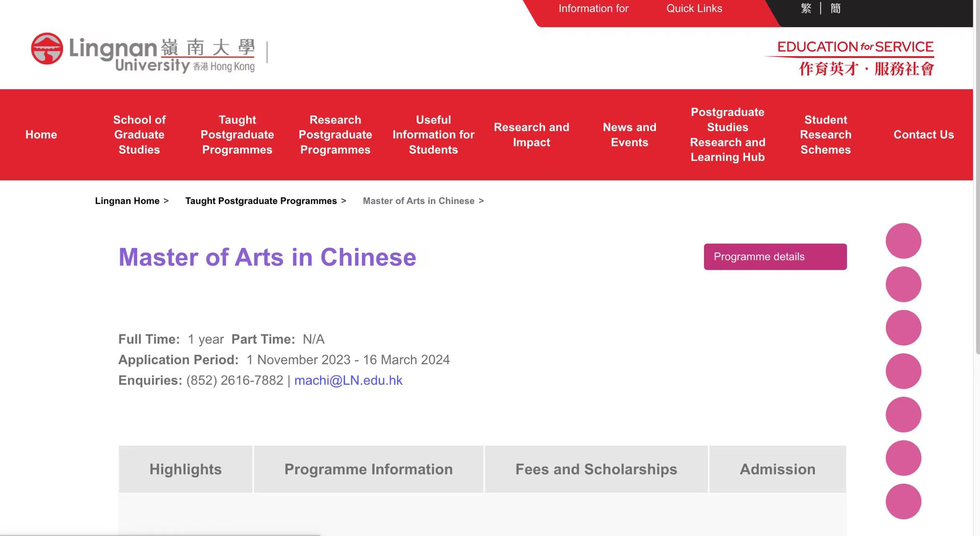Click the second pink circle from top
This screenshot has height=536, width=980.
tap(903, 284)
